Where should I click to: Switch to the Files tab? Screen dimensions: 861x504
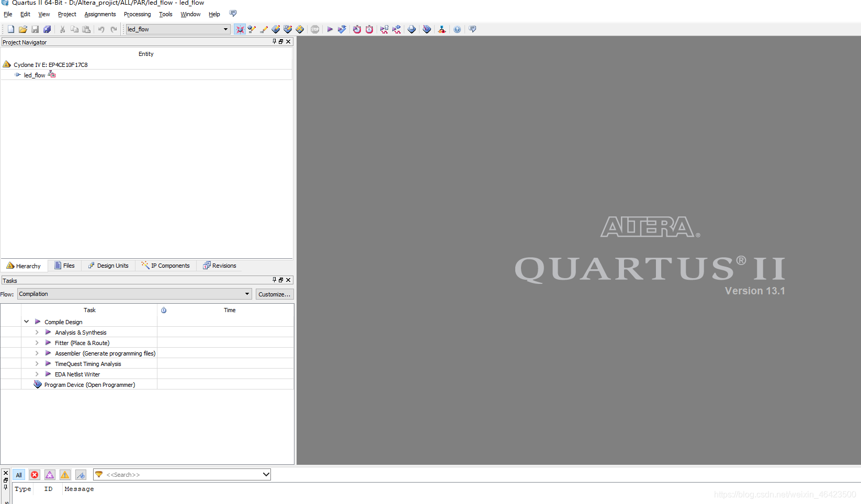coord(64,266)
